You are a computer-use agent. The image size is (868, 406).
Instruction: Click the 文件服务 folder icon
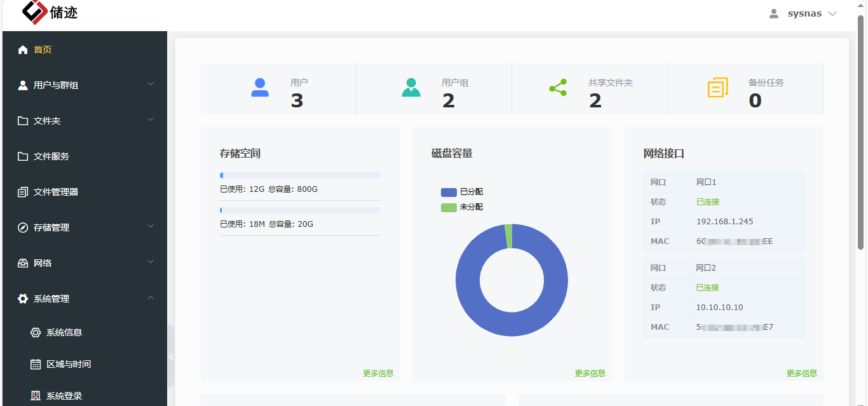[x=22, y=156]
